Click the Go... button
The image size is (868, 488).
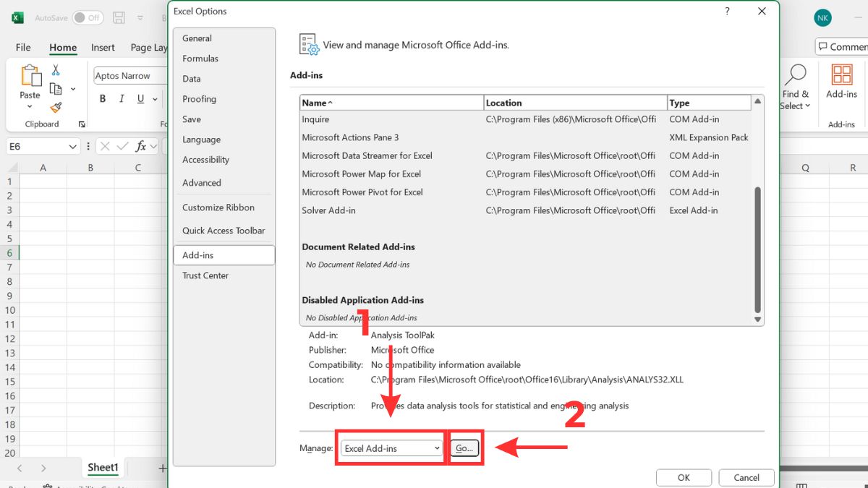pos(464,448)
